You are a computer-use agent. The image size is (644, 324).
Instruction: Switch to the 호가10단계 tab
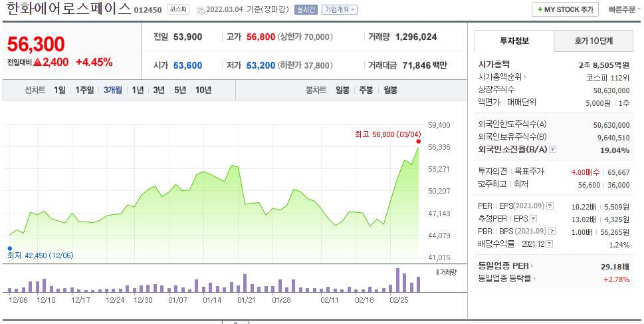click(593, 41)
